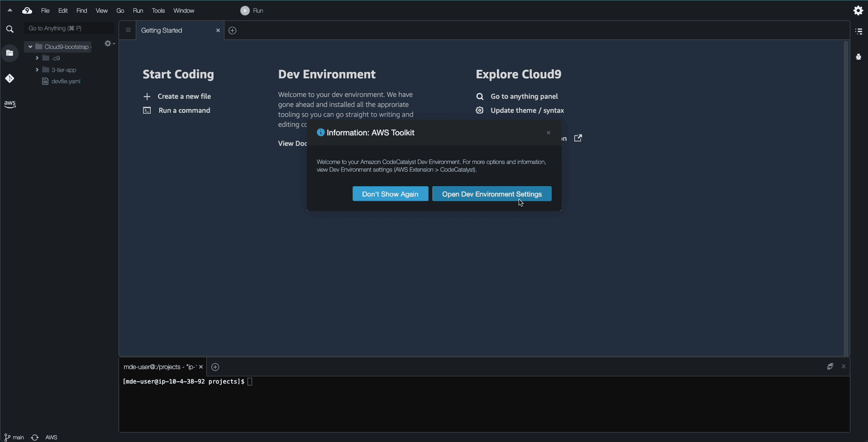The width and height of the screenshot is (868, 442).
Task: Open the Source Control panel icon
Action: 10,78
